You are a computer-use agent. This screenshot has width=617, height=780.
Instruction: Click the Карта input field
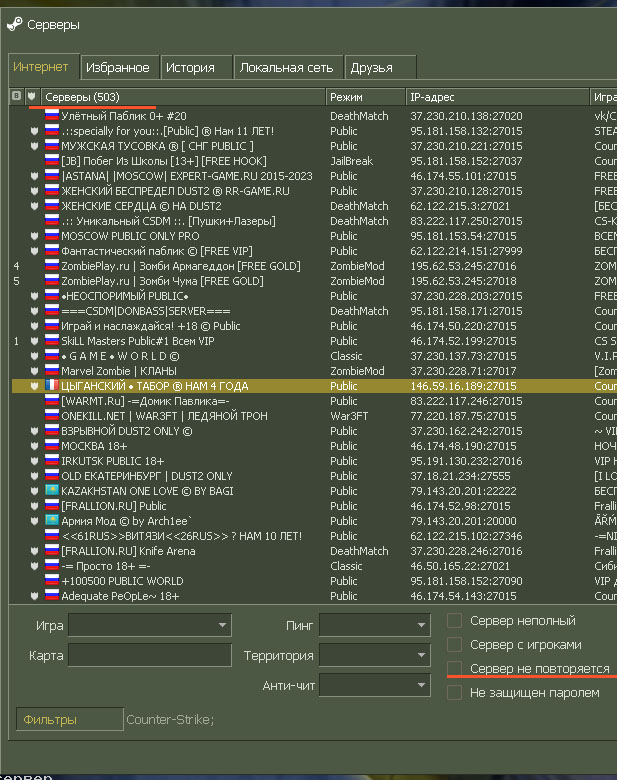(x=150, y=655)
